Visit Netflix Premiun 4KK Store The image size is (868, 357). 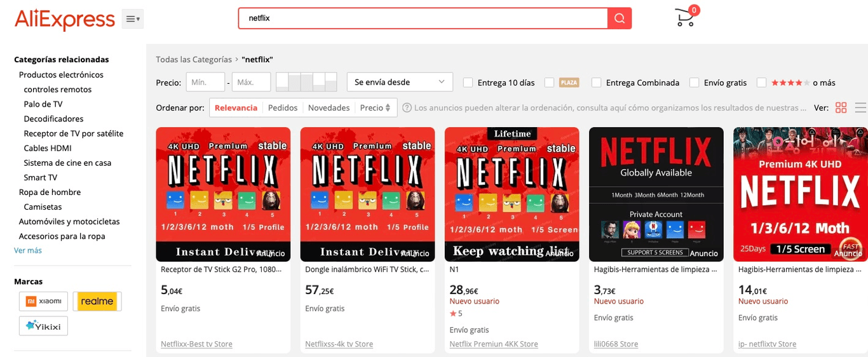[x=494, y=344]
